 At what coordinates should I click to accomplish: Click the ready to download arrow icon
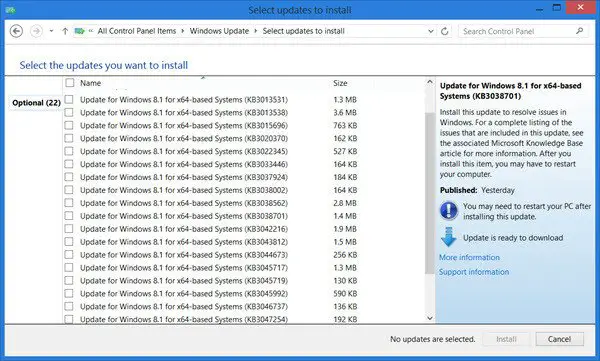click(448, 237)
